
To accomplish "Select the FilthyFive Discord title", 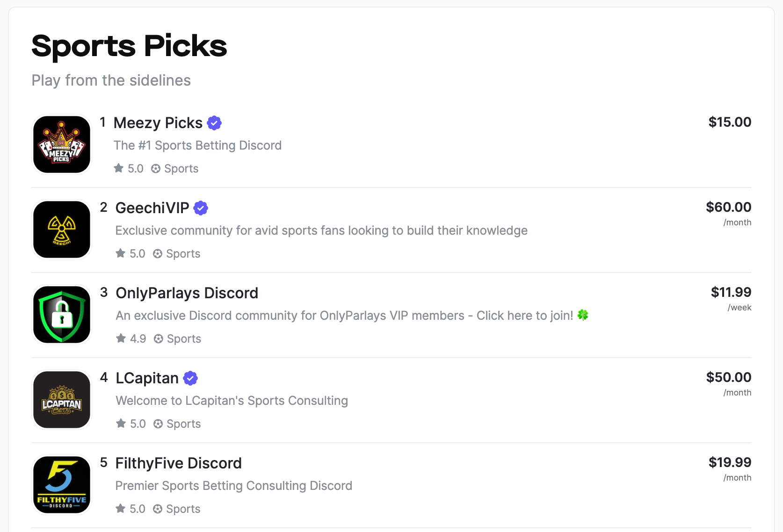I will pyautogui.click(x=178, y=463).
